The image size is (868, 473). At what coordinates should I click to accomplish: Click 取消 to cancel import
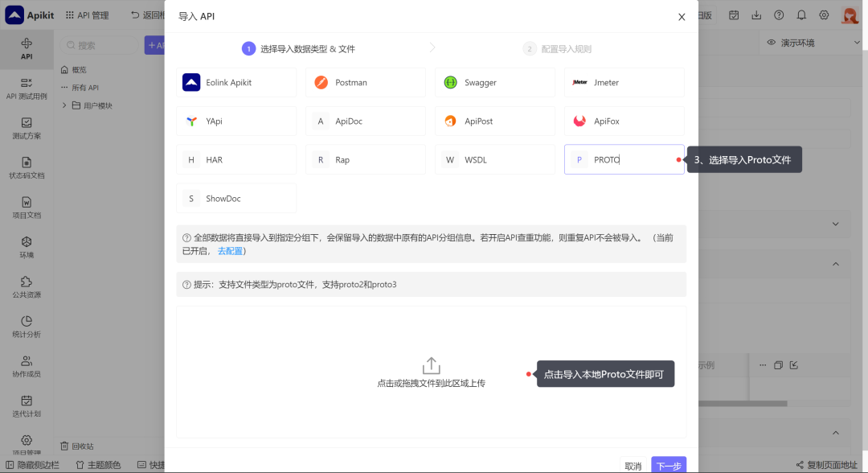click(x=633, y=466)
